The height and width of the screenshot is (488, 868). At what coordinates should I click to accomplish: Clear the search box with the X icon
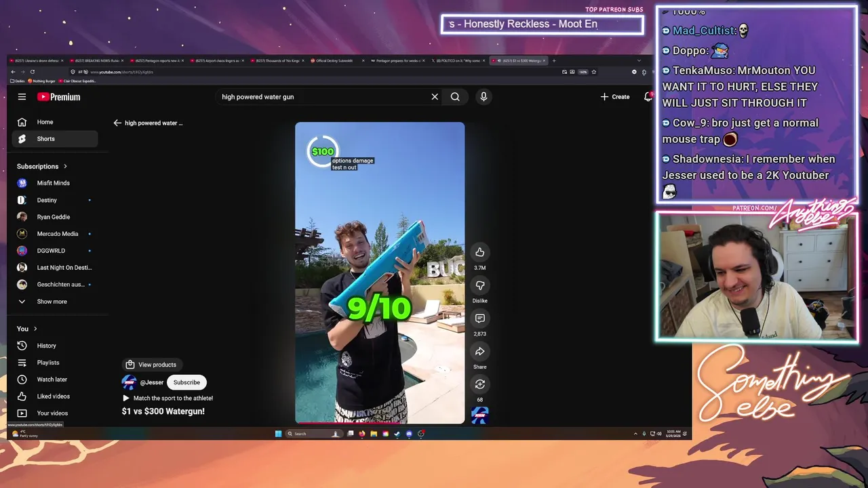click(435, 97)
